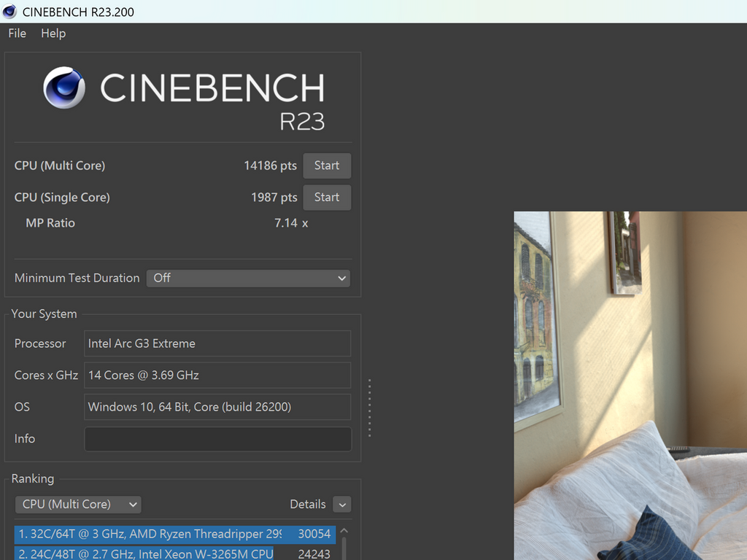Click the 24243 ranking score
Viewport: 747px width, 560px height.
click(314, 554)
